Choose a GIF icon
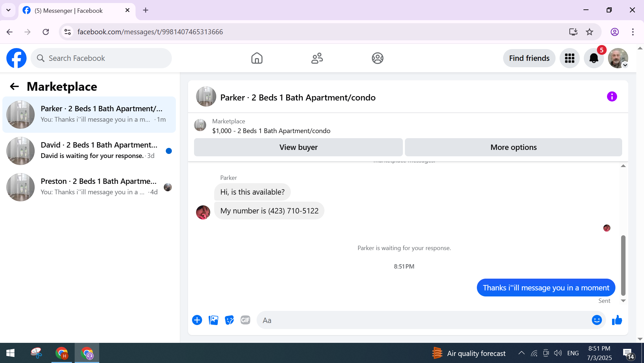 (x=245, y=320)
